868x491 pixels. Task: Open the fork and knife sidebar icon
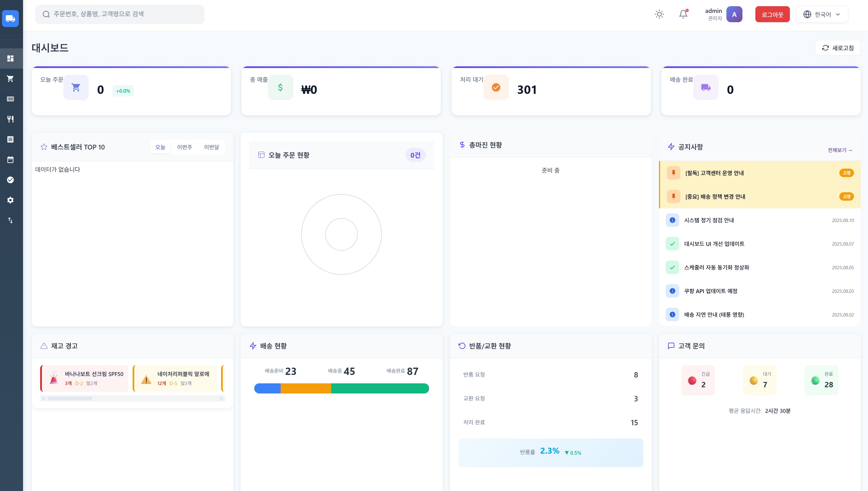(10, 119)
